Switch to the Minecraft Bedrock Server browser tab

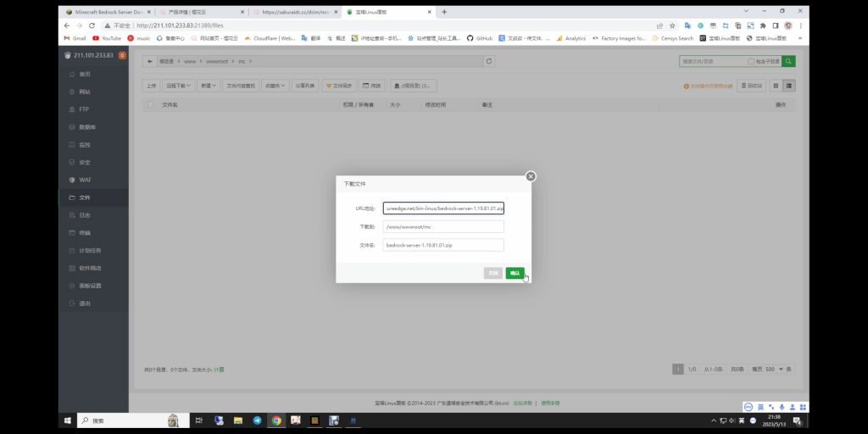pos(107,12)
